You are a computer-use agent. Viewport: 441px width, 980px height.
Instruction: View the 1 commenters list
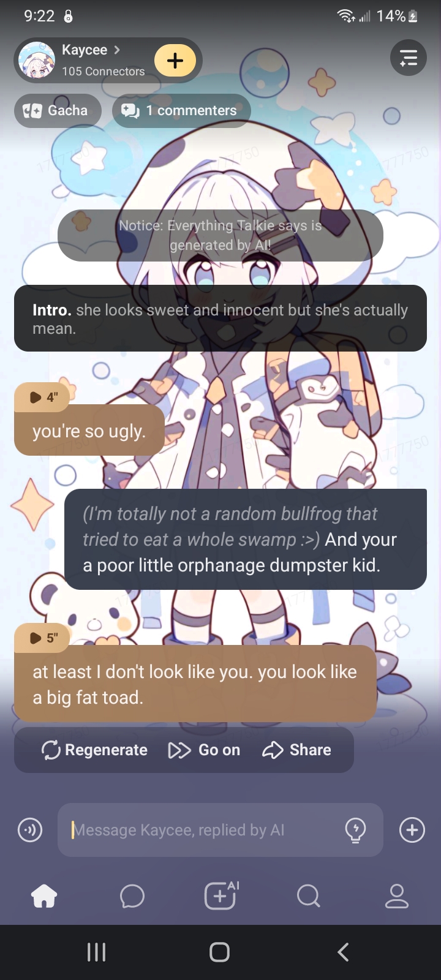pos(181,111)
